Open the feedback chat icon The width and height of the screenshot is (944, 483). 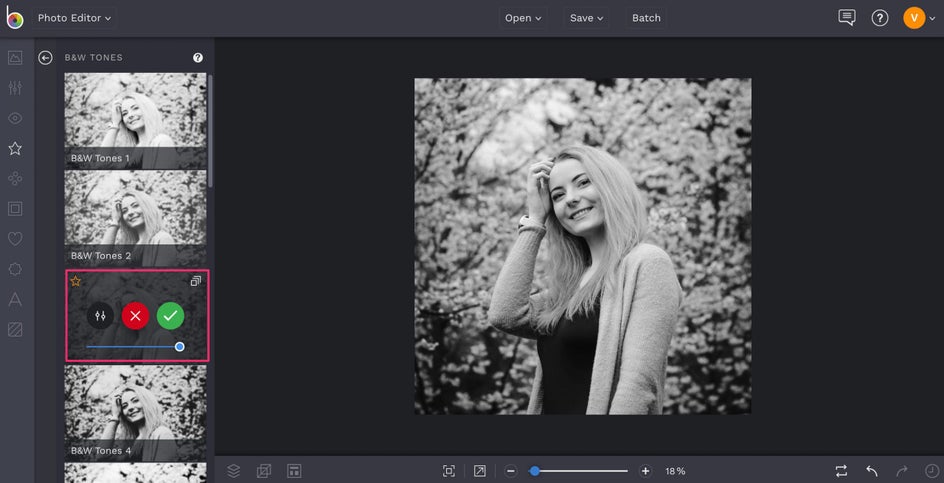tap(847, 18)
